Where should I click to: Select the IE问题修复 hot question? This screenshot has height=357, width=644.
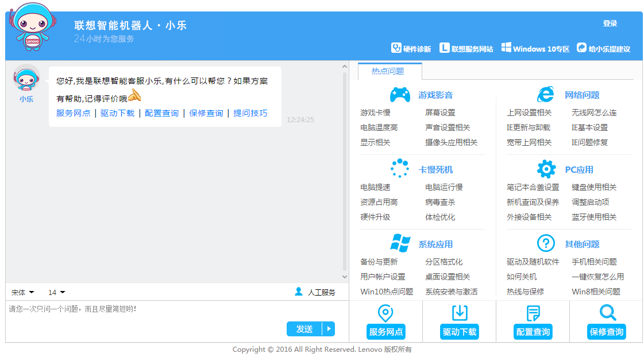[589, 142]
